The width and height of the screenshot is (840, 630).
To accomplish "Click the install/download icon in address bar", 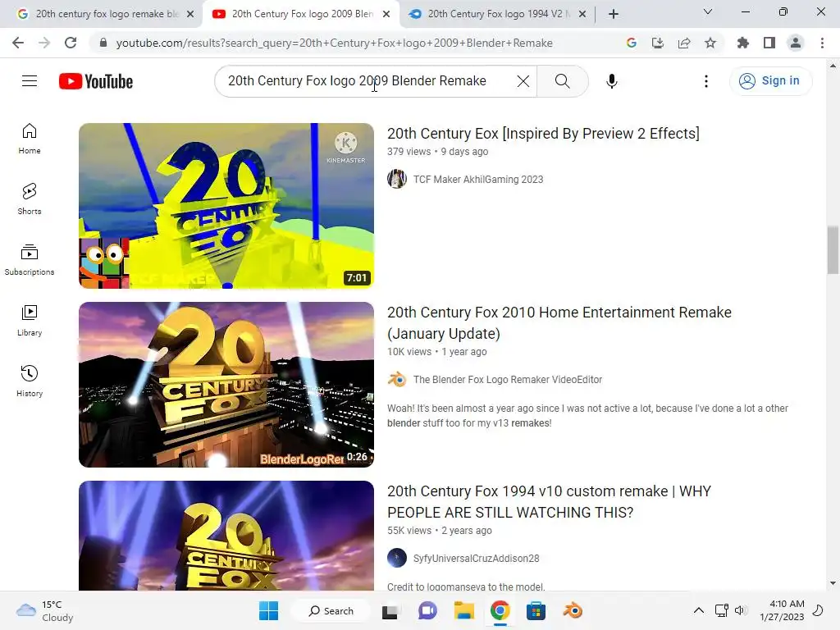I will 658,43.
